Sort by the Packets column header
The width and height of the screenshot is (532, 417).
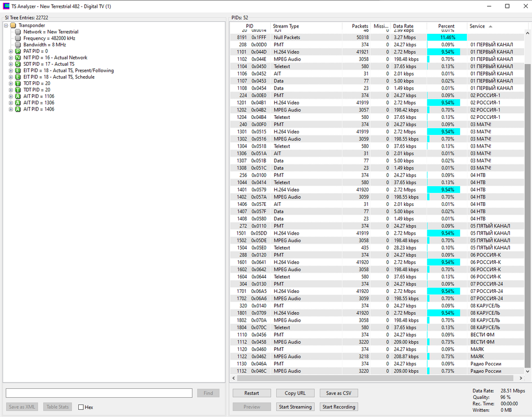coord(356,26)
